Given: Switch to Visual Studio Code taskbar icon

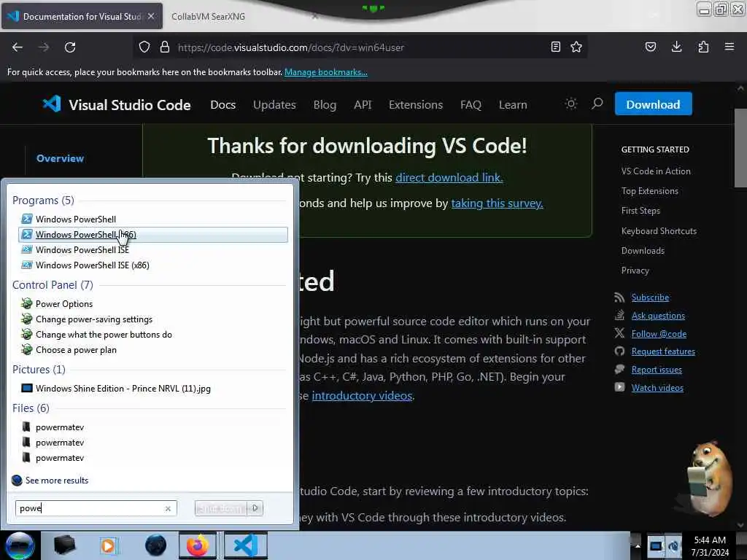Looking at the screenshot, I should (246, 545).
